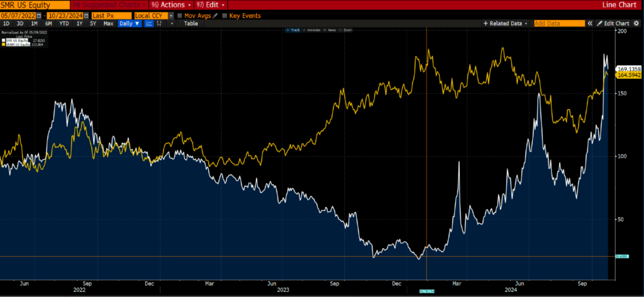Switch to Table view

click(x=191, y=23)
